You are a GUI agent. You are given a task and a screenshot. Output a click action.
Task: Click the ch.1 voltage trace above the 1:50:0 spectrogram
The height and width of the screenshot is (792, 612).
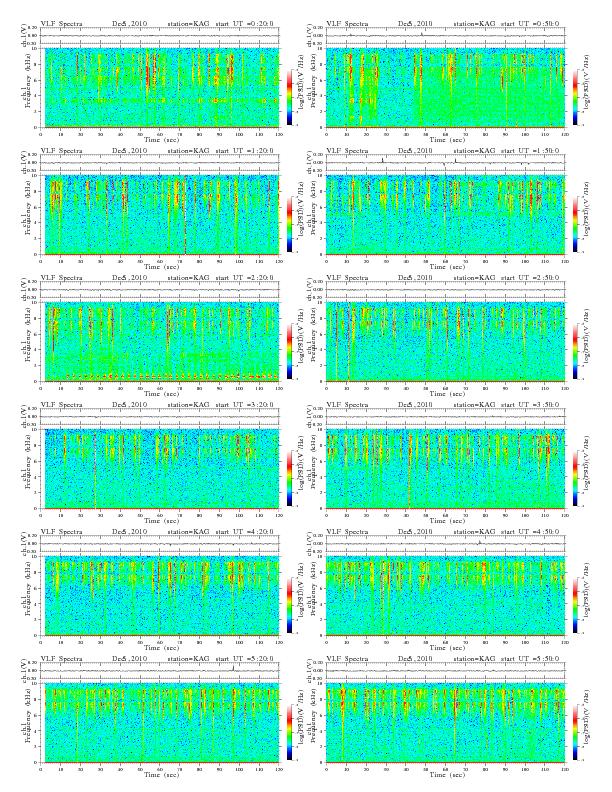tap(445, 163)
